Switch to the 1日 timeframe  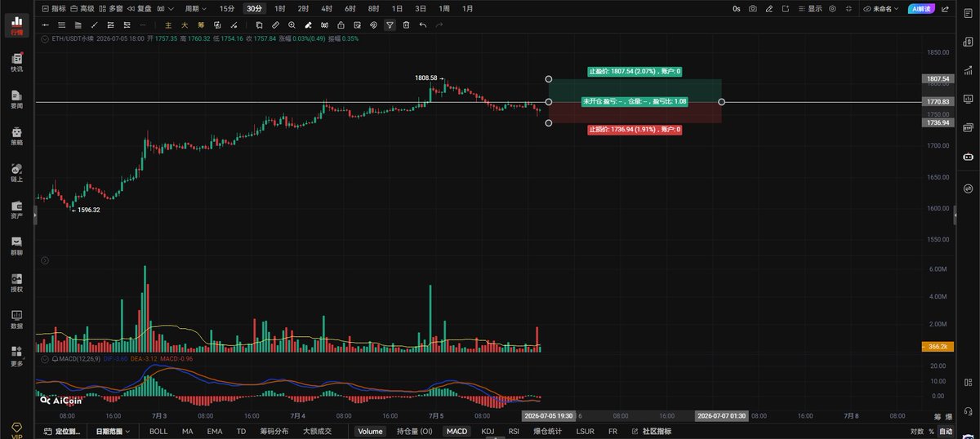[x=397, y=9]
